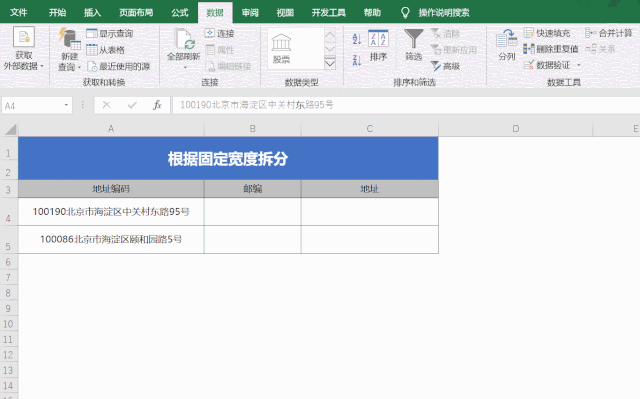Click 关系 (Relationships)
Image resolution: width=640 pixels, height=399 pixels.
[600, 49]
